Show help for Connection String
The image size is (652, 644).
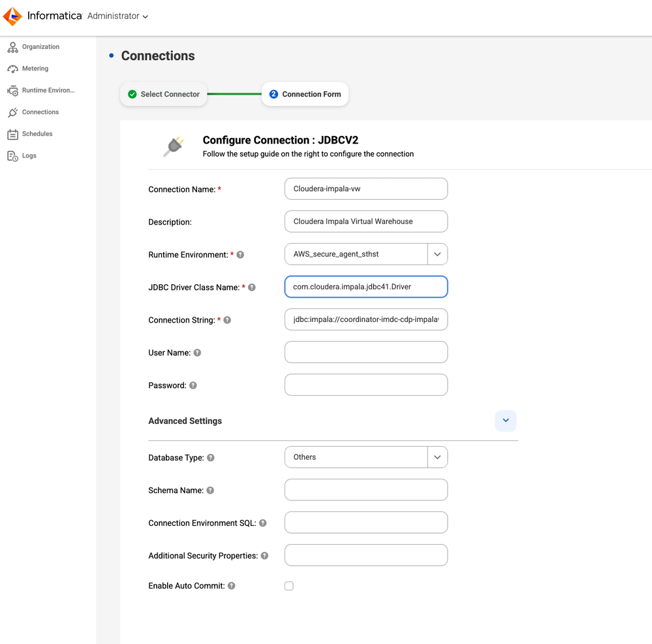pyautogui.click(x=227, y=320)
